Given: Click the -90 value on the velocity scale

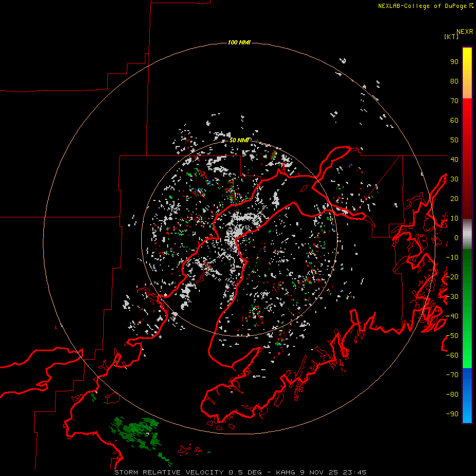Looking at the screenshot, I should pyautogui.click(x=452, y=414).
